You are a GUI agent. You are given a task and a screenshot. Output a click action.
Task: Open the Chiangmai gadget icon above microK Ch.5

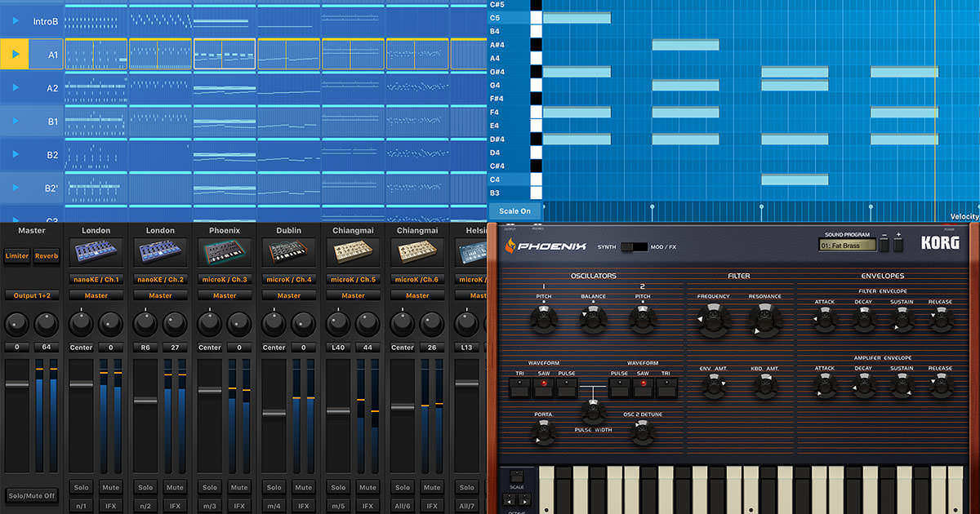coord(353,252)
